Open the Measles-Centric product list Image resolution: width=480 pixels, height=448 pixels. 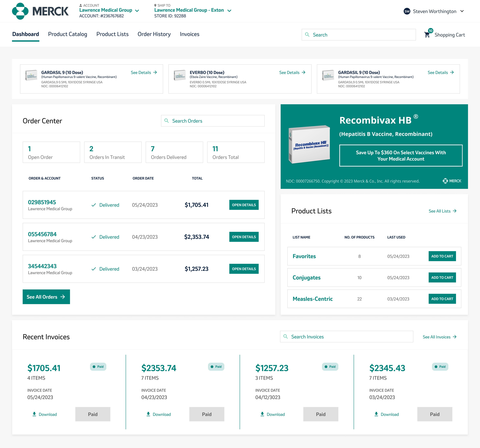coord(313,299)
